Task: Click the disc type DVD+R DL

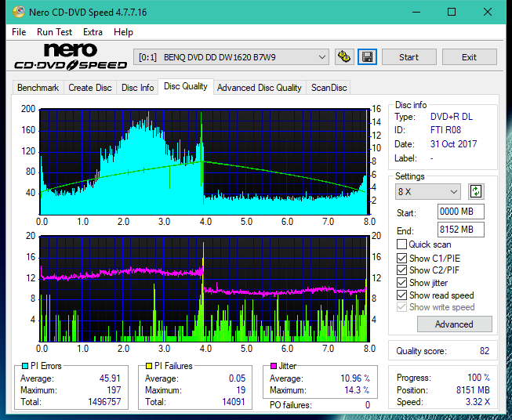Action: pos(452,117)
